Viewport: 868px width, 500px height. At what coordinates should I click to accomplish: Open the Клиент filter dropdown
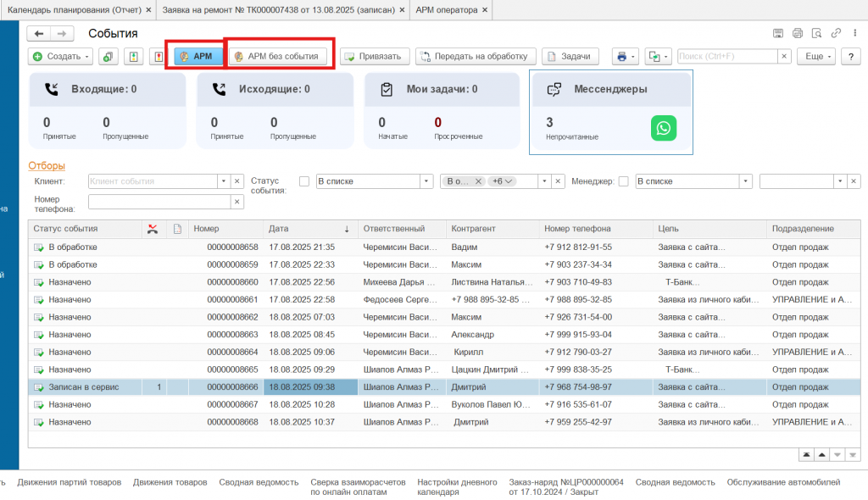[x=224, y=181]
